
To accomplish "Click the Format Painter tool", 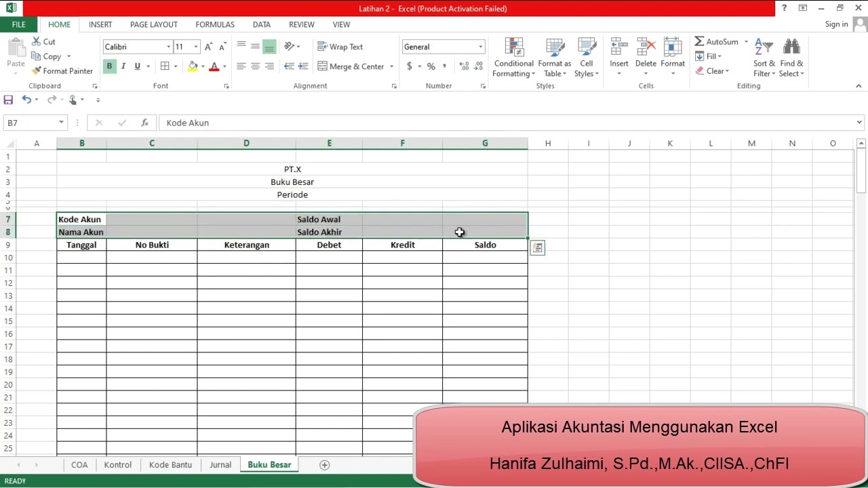I will click(x=62, y=70).
